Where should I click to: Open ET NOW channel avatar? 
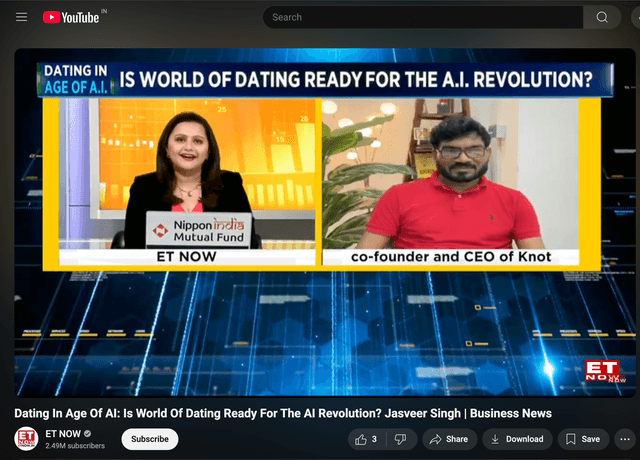point(26,439)
